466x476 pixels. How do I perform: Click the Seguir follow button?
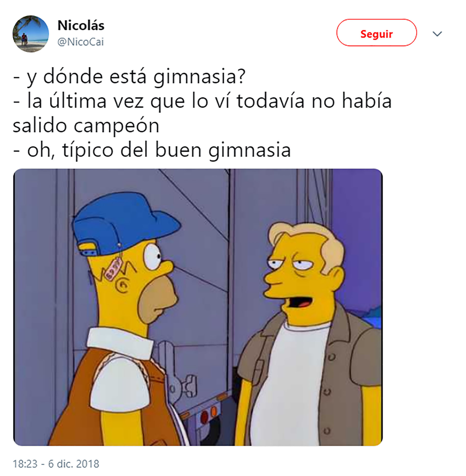[376, 33]
